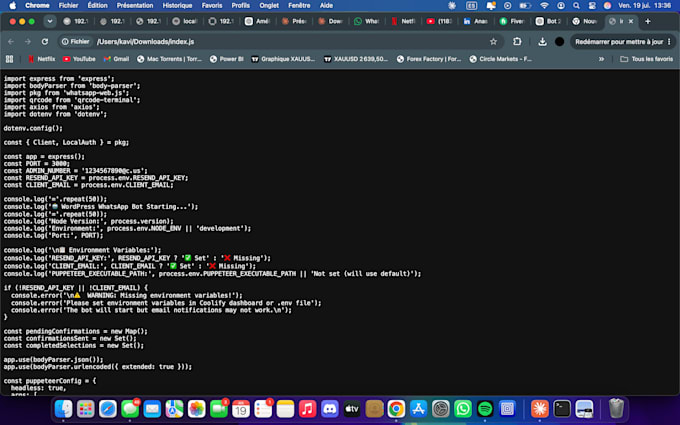Open Wi-Fi status in menu bar
This screenshot has height=425, width=680.
(x=544, y=6)
